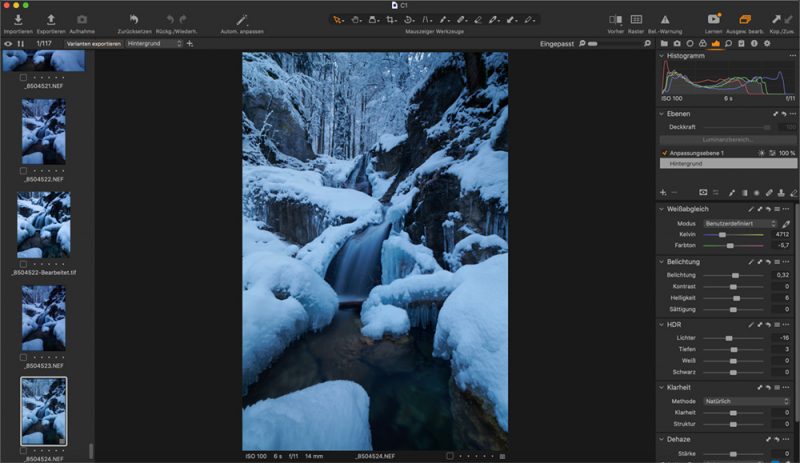Image resolution: width=800 pixels, height=463 pixels.
Task: Toggle the Bel.-Warnung exposure warning
Action: tap(665, 20)
